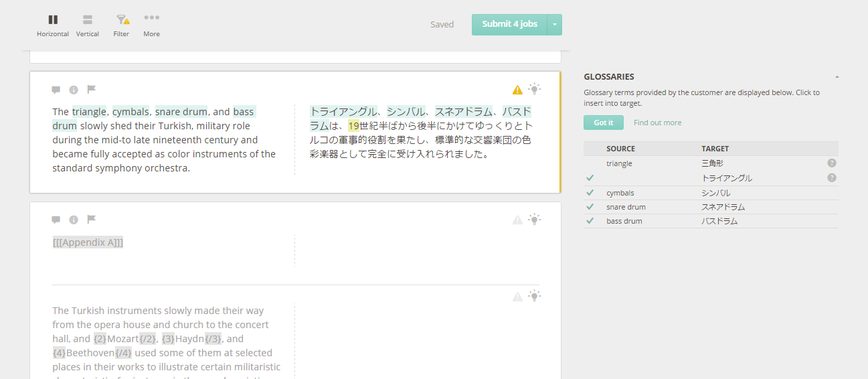Click empty target field for Turkish instruments segment

click(x=422, y=342)
